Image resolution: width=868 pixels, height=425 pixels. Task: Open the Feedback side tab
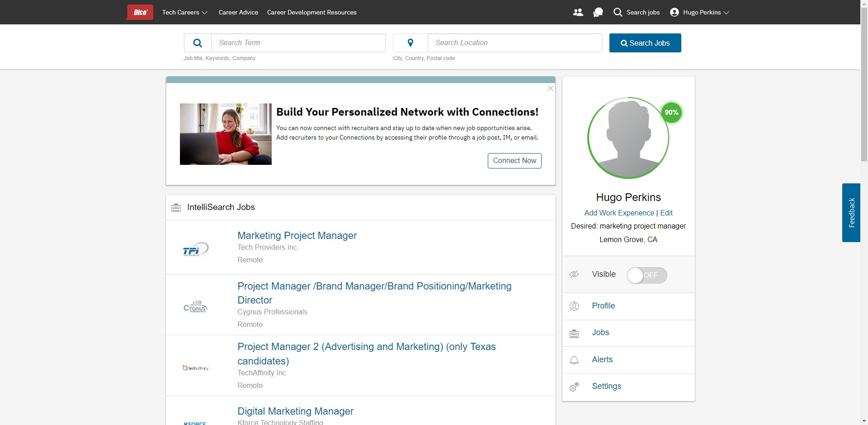point(851,213)
